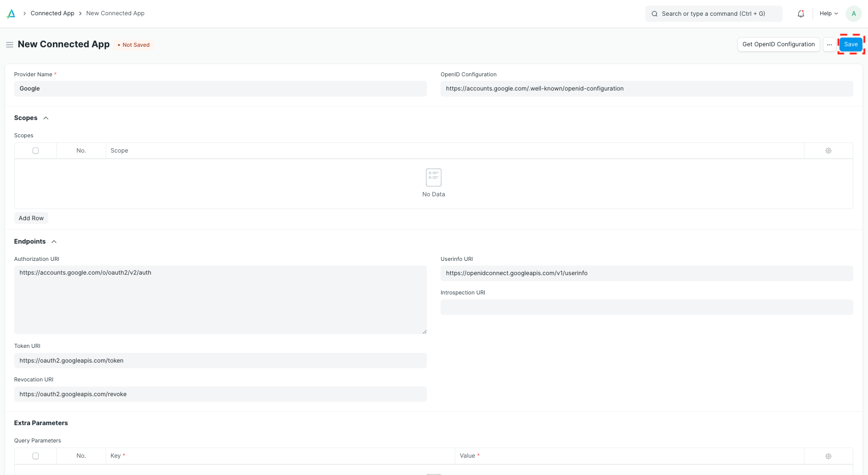Open the notifications bell
Viewport: 868px width, 475px height.
pyautogui.click(x=801, y=14)
